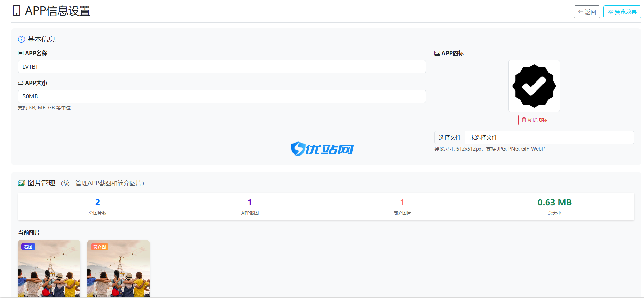Click 选择文件 to choose an icon file
This screenshot has width=644, height=298.
(x=450, y=137)
